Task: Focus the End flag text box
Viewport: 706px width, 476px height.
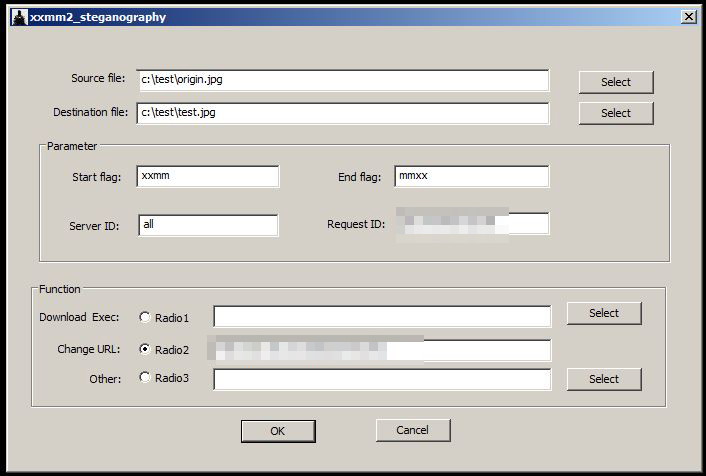Action: (x=471, y=176)
